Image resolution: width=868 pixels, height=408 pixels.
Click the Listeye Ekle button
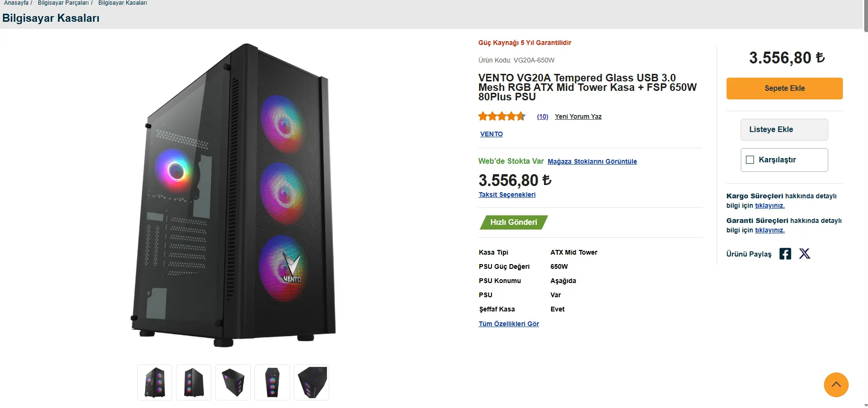point(784,130)
